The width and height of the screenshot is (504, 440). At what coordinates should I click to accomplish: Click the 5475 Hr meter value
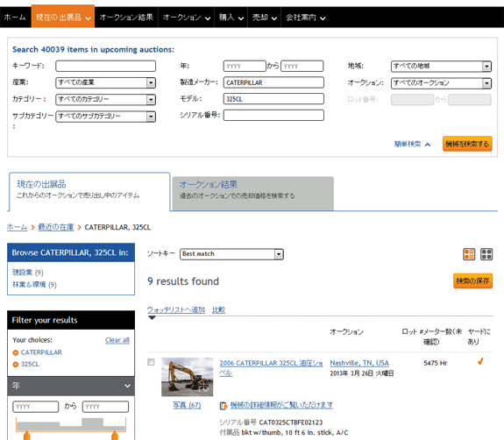[436, 363]
